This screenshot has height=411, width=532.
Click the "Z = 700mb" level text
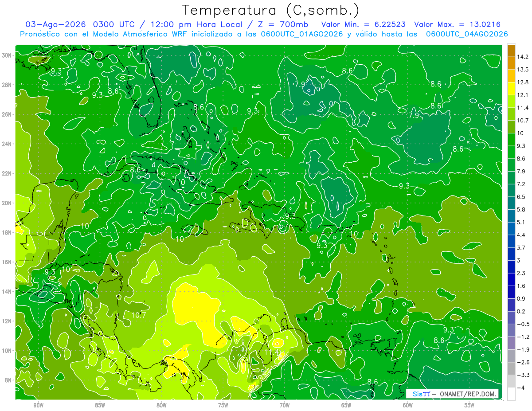tap(284, 24)
